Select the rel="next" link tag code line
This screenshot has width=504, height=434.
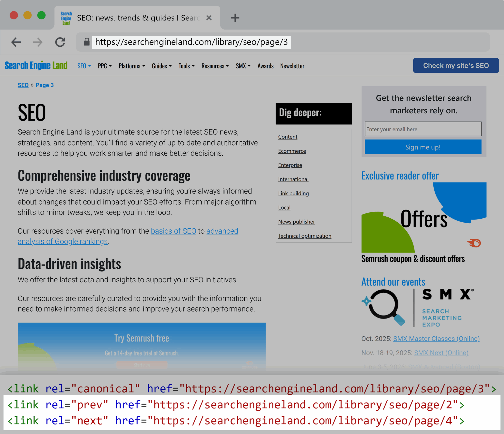[x=236, y=421]
